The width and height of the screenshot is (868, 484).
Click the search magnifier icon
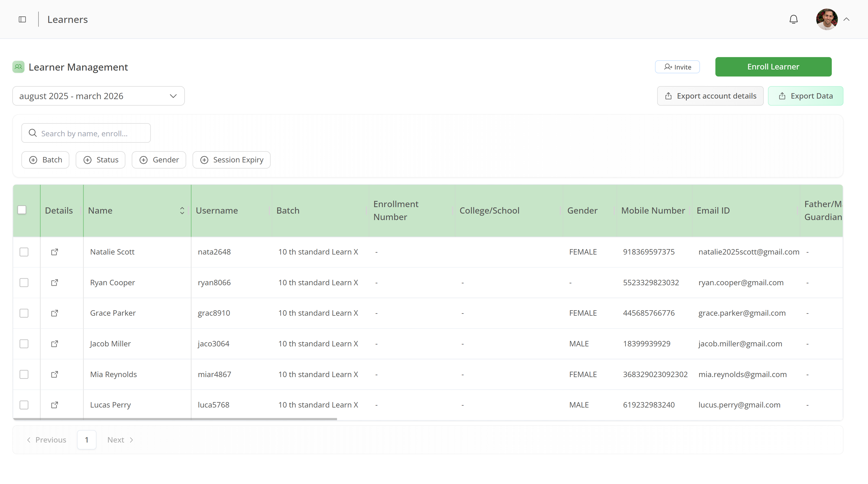click(33, 133)
